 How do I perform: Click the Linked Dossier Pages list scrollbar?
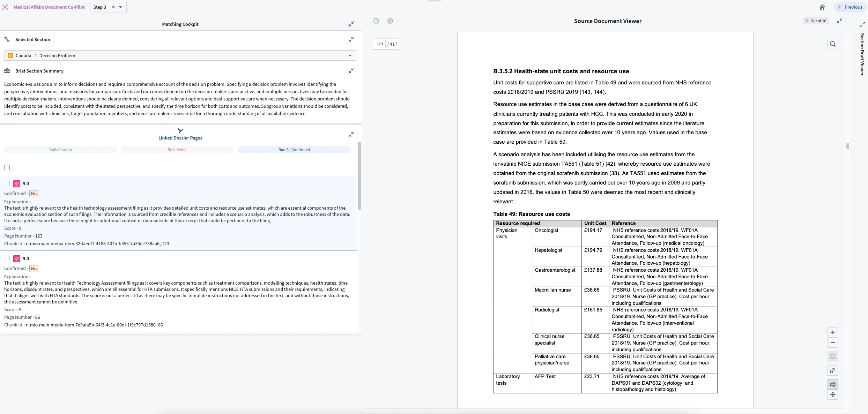pos(359,175)
